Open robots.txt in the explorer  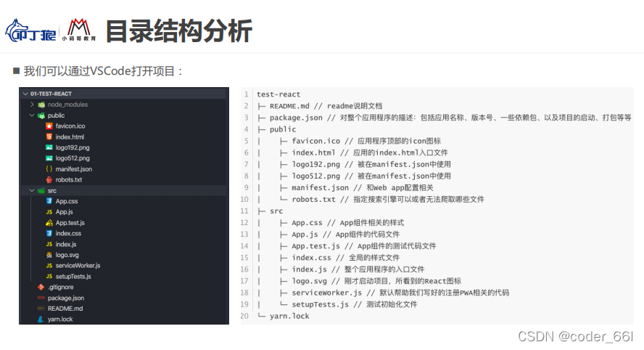click(x=69, y=180)
